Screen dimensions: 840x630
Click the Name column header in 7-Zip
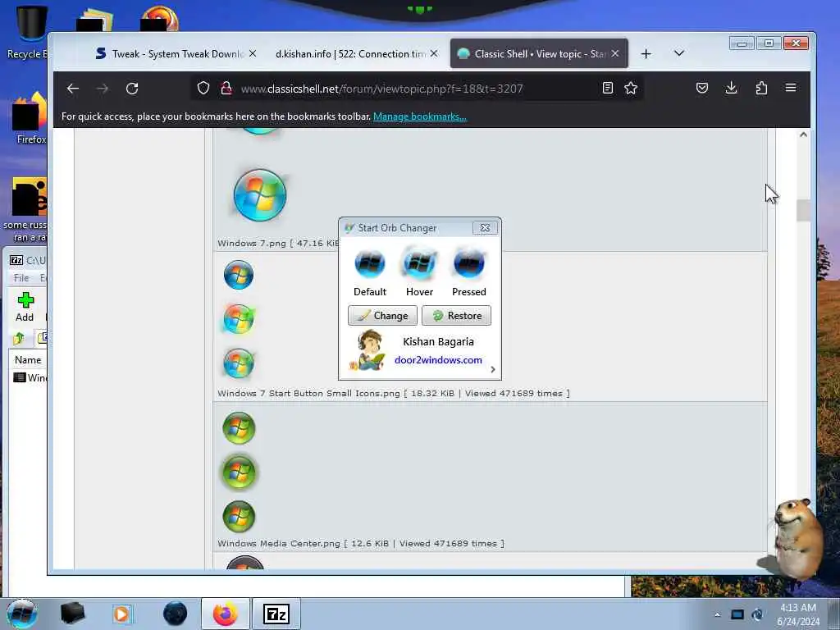coord(28,360)
